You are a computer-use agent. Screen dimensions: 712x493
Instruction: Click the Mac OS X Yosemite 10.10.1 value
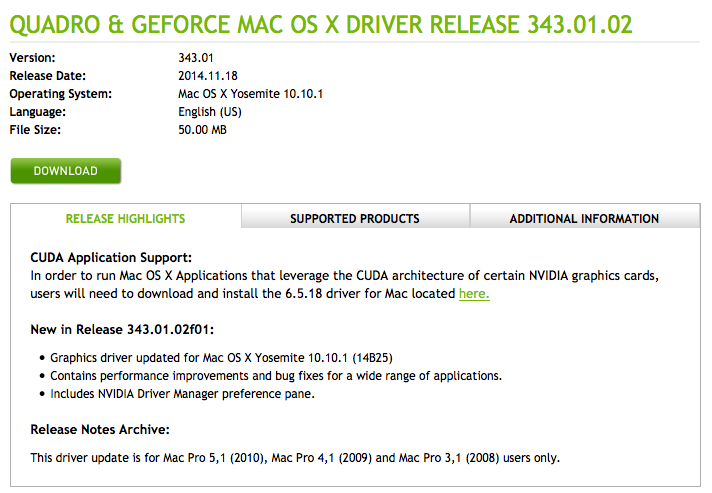pos(250,94)
